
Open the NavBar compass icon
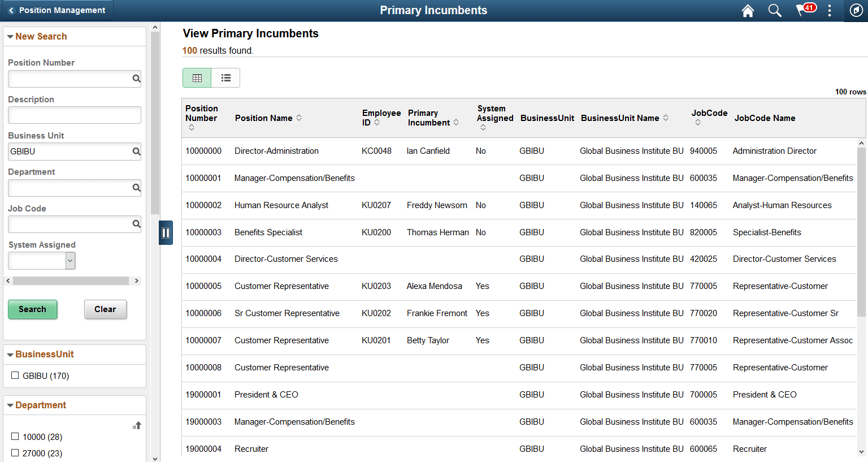(x=855, y=10)
